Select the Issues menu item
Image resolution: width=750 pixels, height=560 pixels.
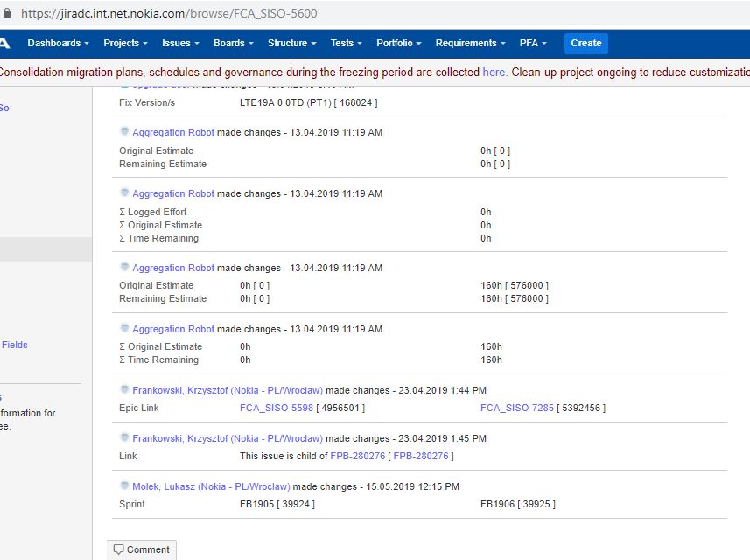tap(177, 43)
